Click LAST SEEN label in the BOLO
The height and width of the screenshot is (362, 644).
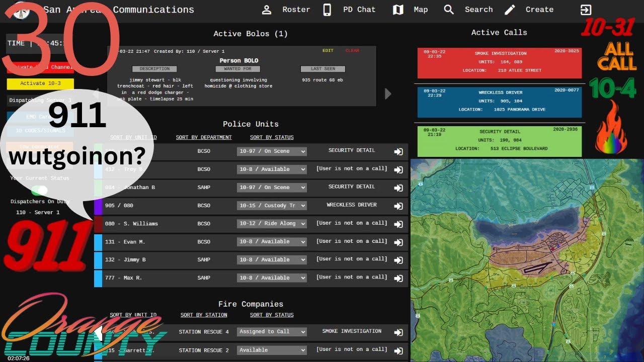click(x=323, y=69)
